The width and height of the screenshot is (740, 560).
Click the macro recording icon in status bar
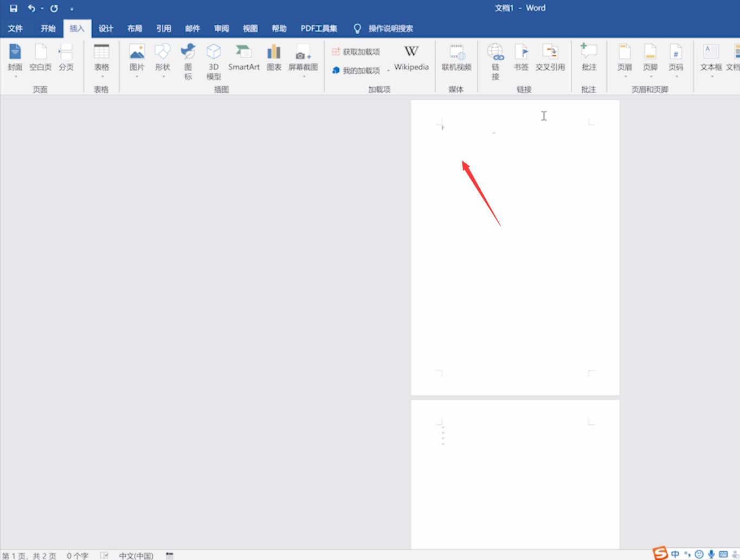[170, 556]
